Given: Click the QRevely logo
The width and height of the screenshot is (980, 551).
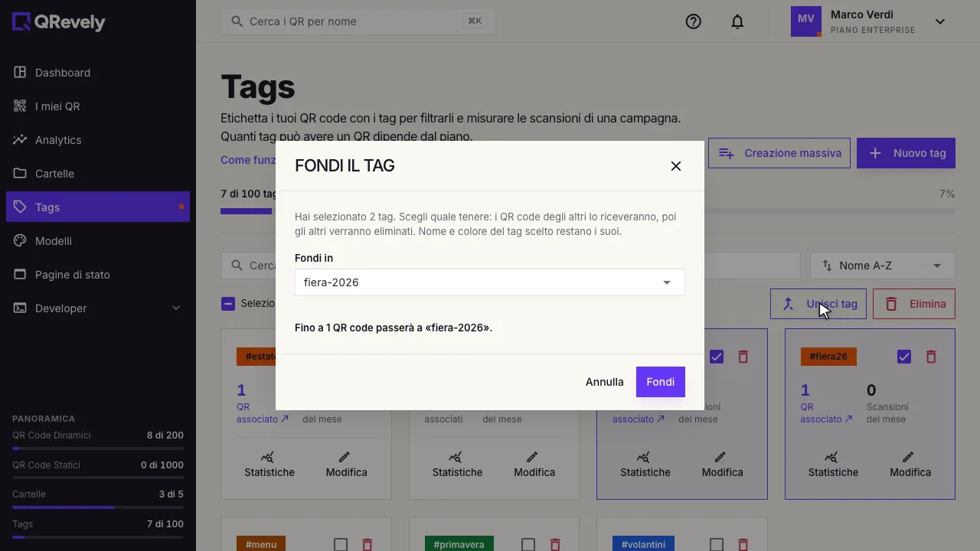Looking at the screenshot, I should (59, 22).
